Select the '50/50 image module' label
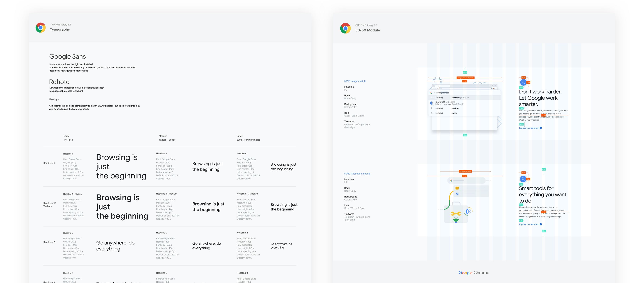The width and height of the screenshot is (644, 283). click(x=355, y=81)
